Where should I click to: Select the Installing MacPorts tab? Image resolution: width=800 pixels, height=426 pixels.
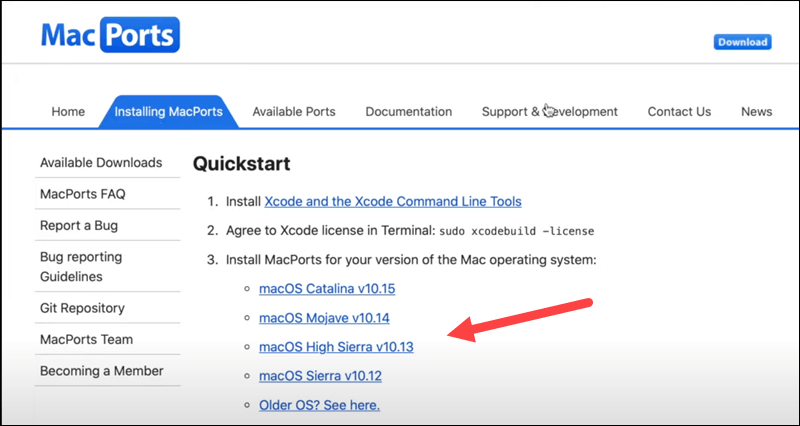pyautogui.click(x=168, y=112)
